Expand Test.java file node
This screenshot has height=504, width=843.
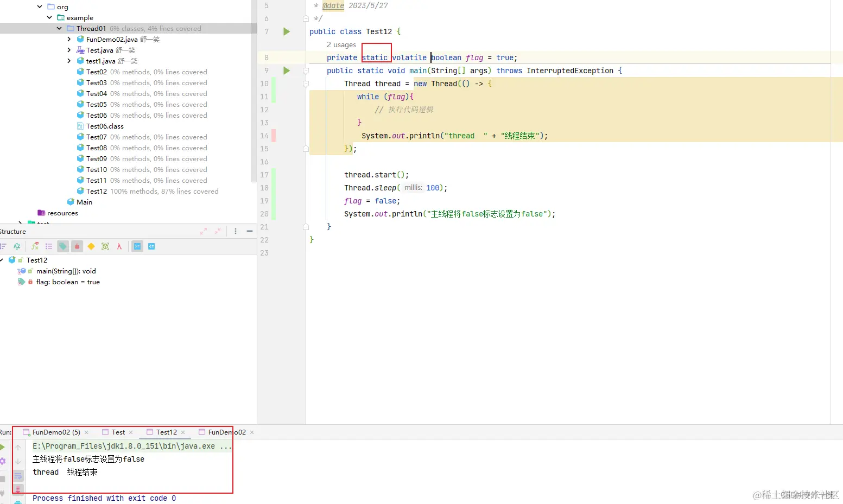pyautogui.click(x=69, y=50)
